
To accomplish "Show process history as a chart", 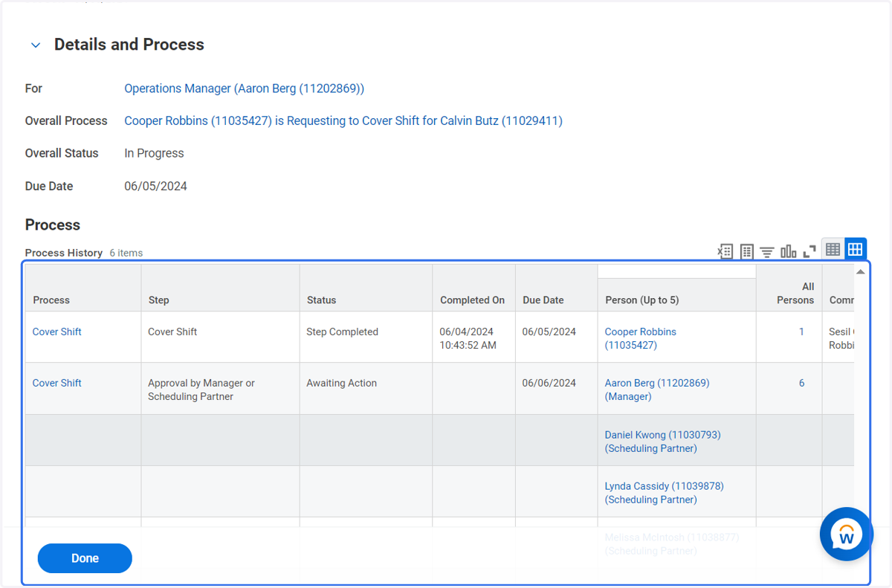I will (x=788, y=251).
